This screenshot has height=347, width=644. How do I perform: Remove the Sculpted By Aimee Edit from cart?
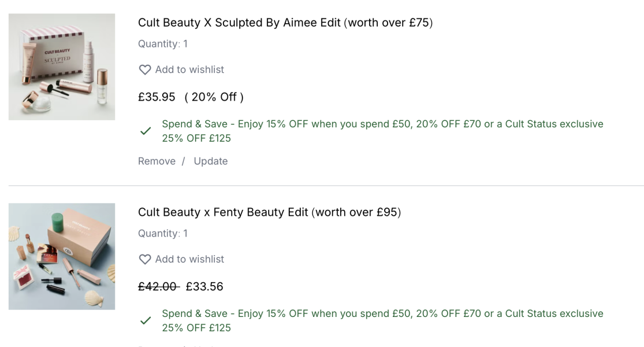(x=157, y=161)
